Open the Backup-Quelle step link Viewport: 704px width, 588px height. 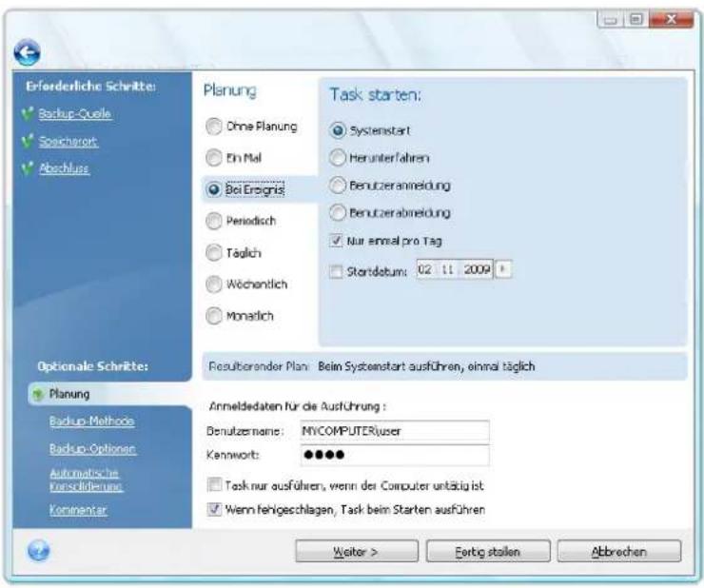[74, 113]
